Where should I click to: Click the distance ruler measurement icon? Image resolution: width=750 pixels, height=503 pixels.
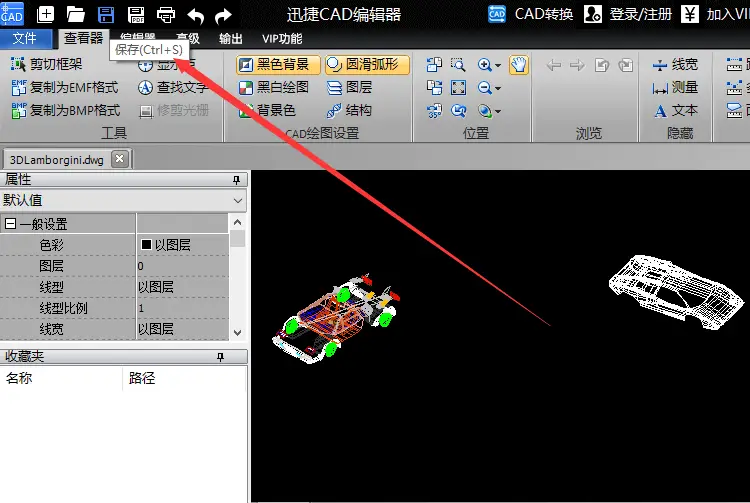pos(734,65)
